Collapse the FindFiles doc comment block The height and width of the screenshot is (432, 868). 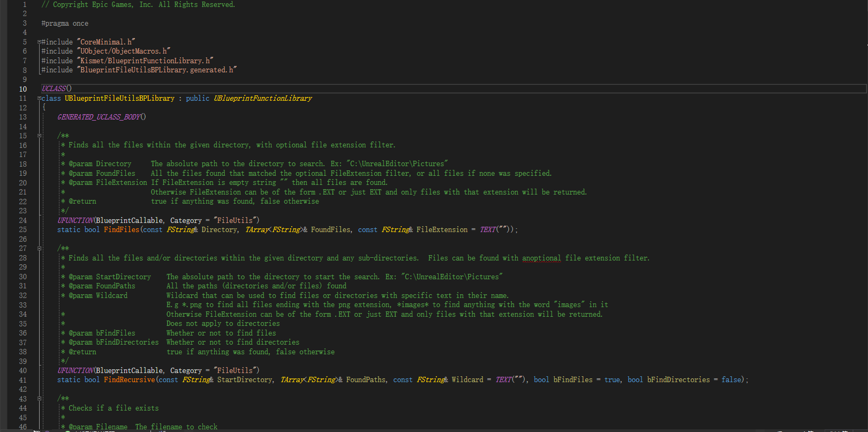tap(39, 136)
